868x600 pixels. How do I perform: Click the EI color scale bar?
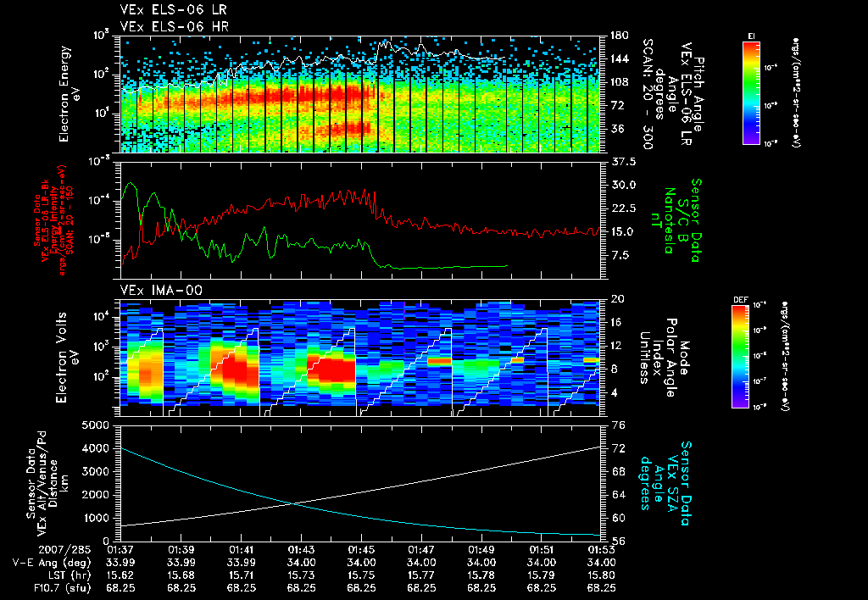pos(751,93)
